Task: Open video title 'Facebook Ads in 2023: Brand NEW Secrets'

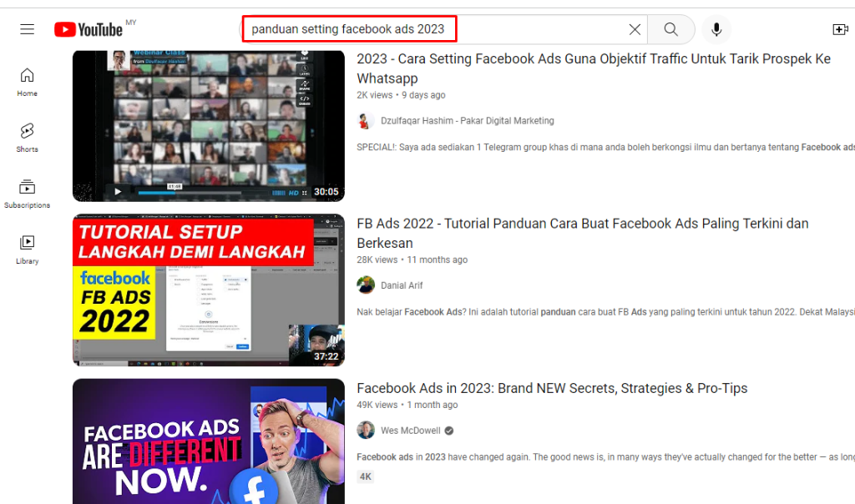Action: (x=552, y=388)
